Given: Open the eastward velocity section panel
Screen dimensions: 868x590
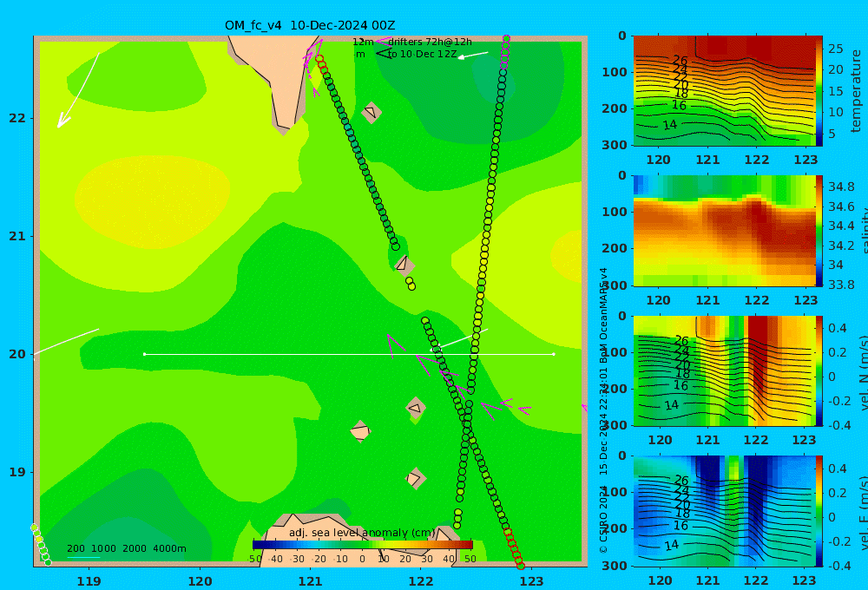Looking at the screenshot, I should click(725, 511).
